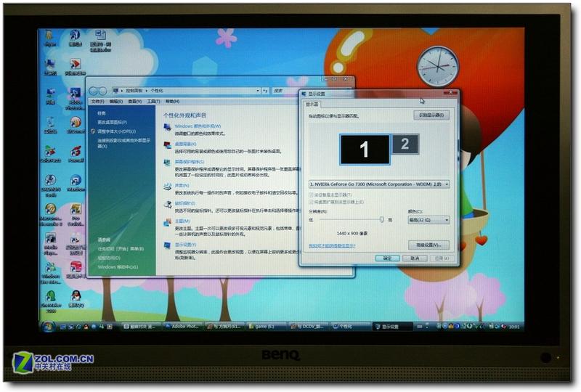Image resolution: width=581 pixels, height=392 pixels.
Task: Open the 编辑(E) menu
Action: [116, 102]
